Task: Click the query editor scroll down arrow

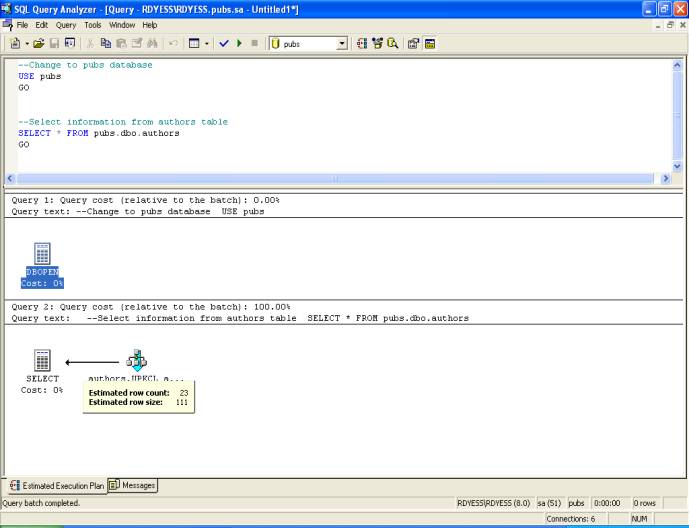Action: [x=677, y=166]
